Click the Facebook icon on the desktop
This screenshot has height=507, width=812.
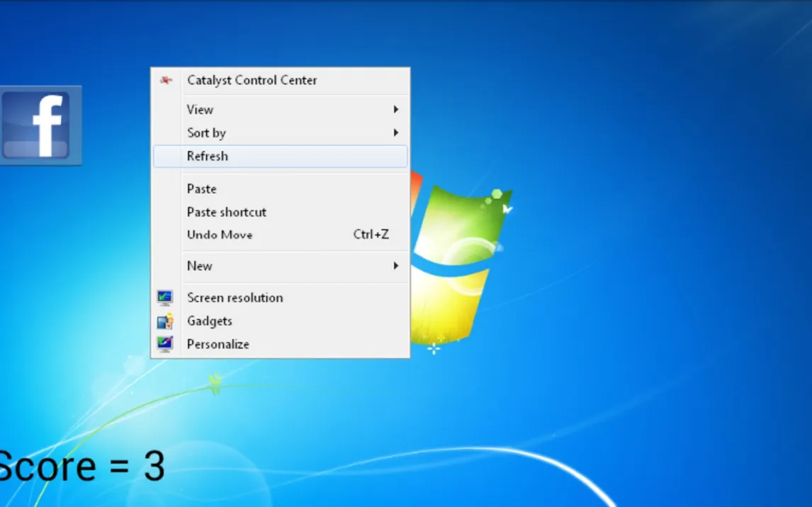tap(40, 125)
